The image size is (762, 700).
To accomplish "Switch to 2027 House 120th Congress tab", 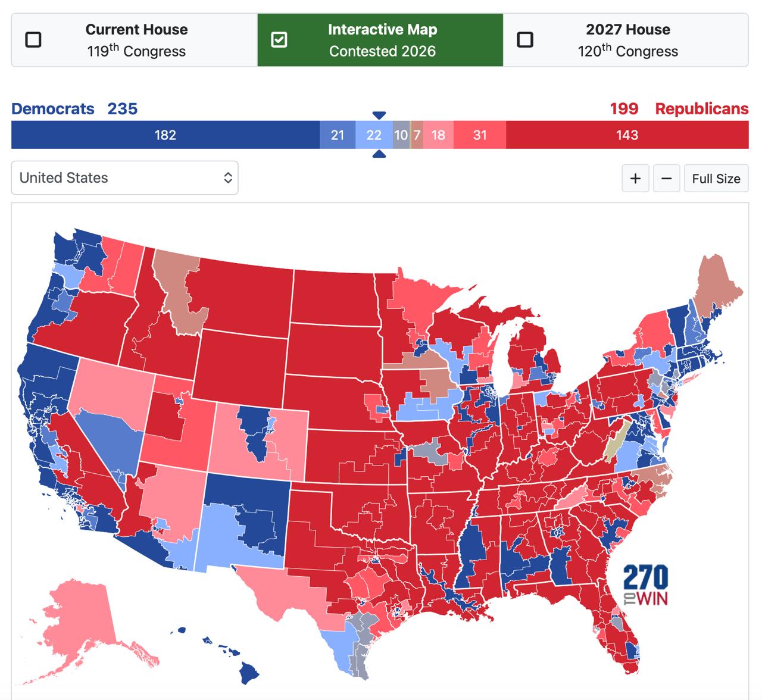I will 627,40.
